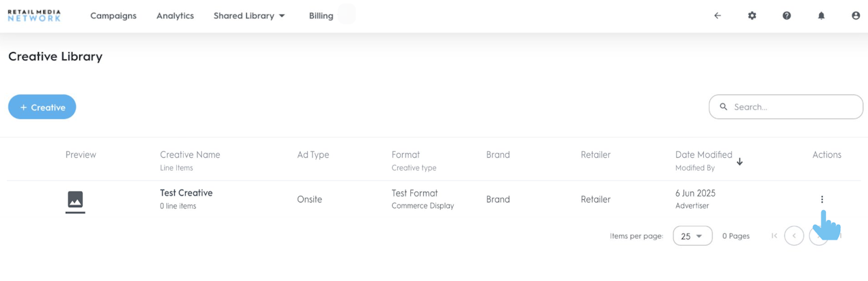The height and width of the screenshot is (281, 868).
Task: Click the Retail Media Network logo
Action: [34, 16]
